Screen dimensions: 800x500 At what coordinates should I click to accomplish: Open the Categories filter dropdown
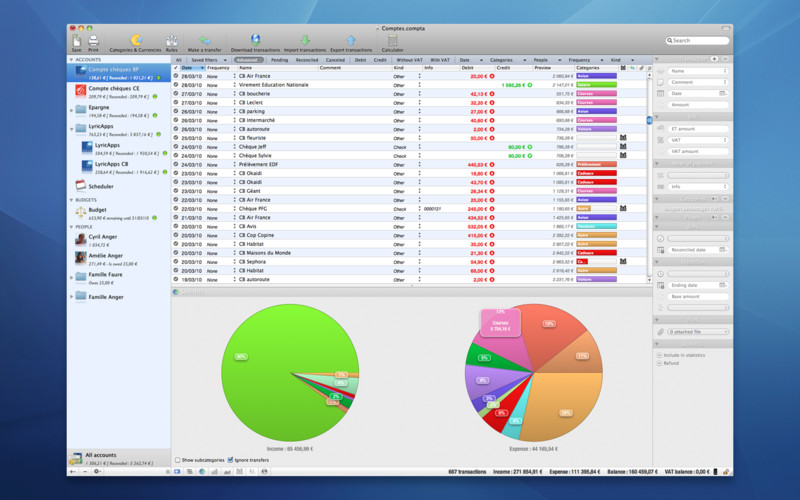(x=508, y=60)
